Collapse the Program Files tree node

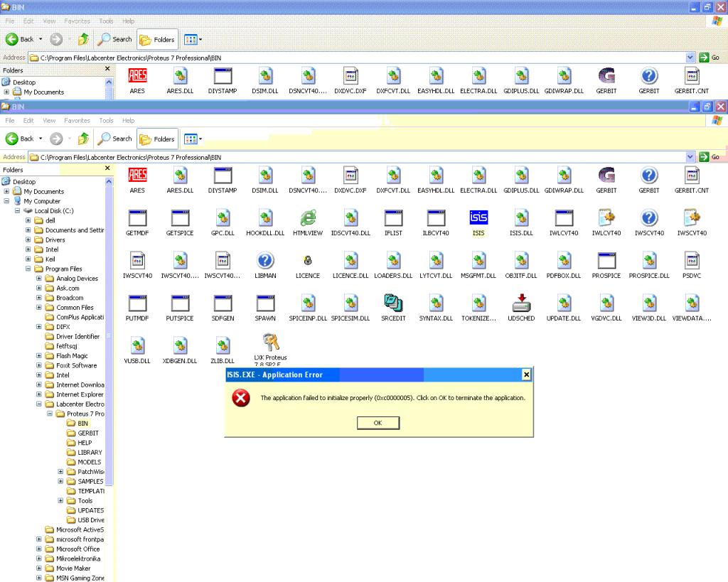(28, 269)
